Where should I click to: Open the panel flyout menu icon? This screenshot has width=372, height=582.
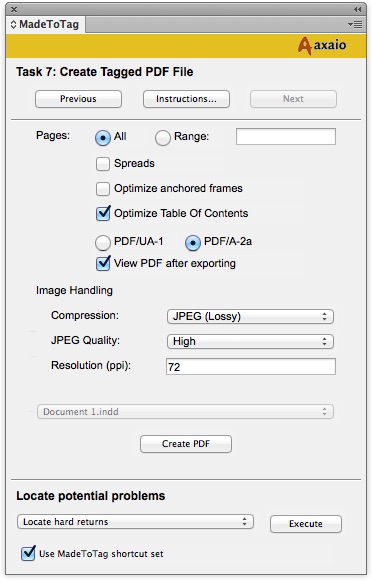pyautogui.click(x=355, y=24)
